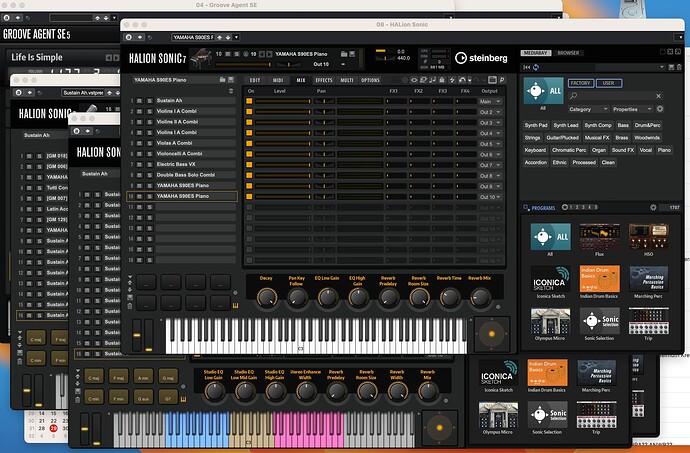The width and height of the screenshot is (690, 453).
Task: Click the magnifier icon at toolbar right end
Action: pos(502,80)
